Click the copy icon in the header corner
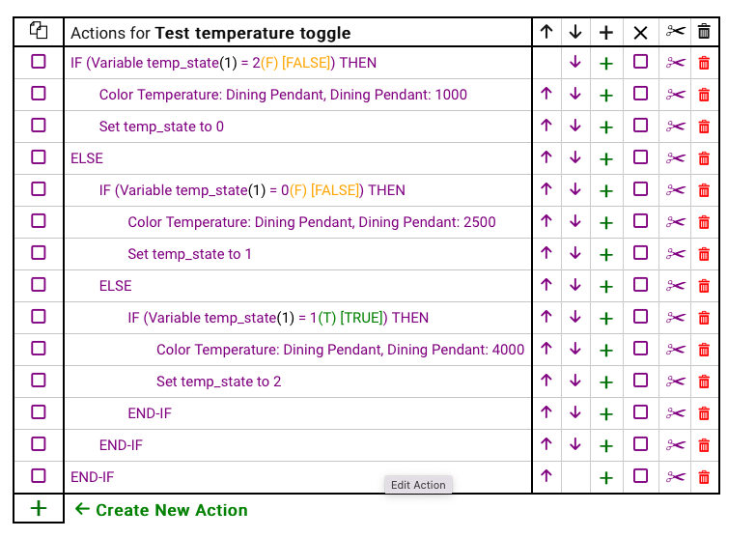Viewport: 756px width, 538px height. [39, 30]
